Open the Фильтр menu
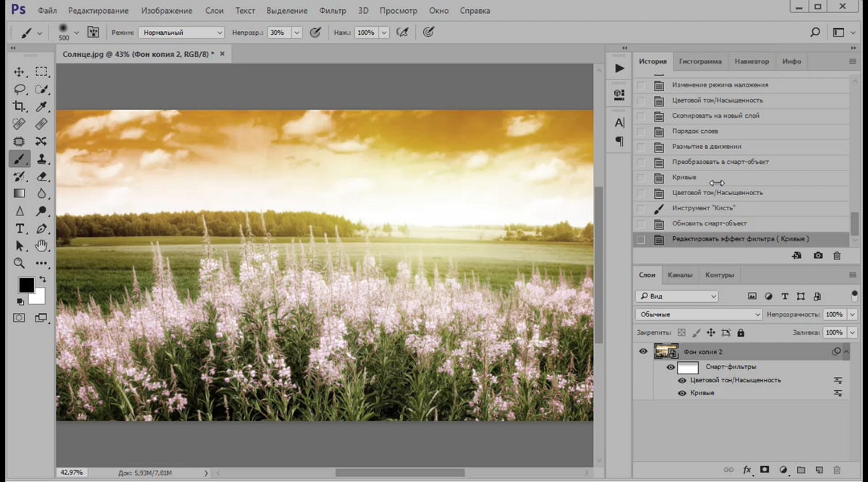Viewport: 868px width, 482px height. (332, 11)
